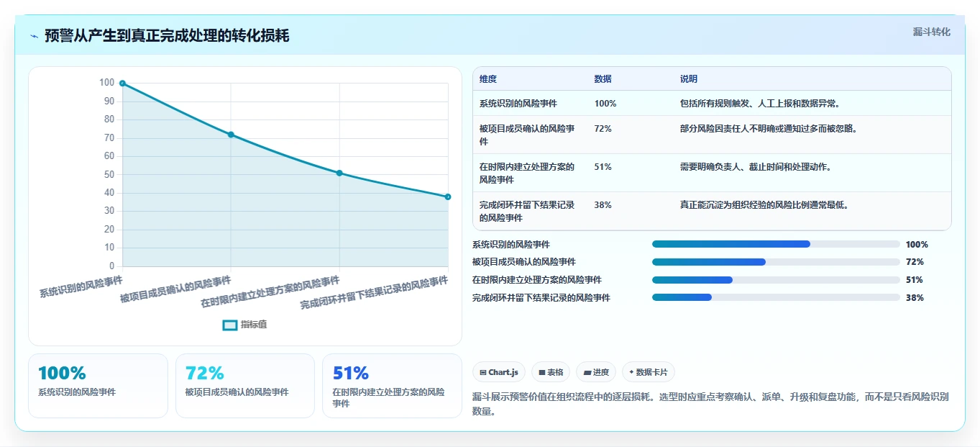The image size is (980, 447).
Task: Open the 51% 在时限内建立处理方案 card
Action: tap(392, 386)
